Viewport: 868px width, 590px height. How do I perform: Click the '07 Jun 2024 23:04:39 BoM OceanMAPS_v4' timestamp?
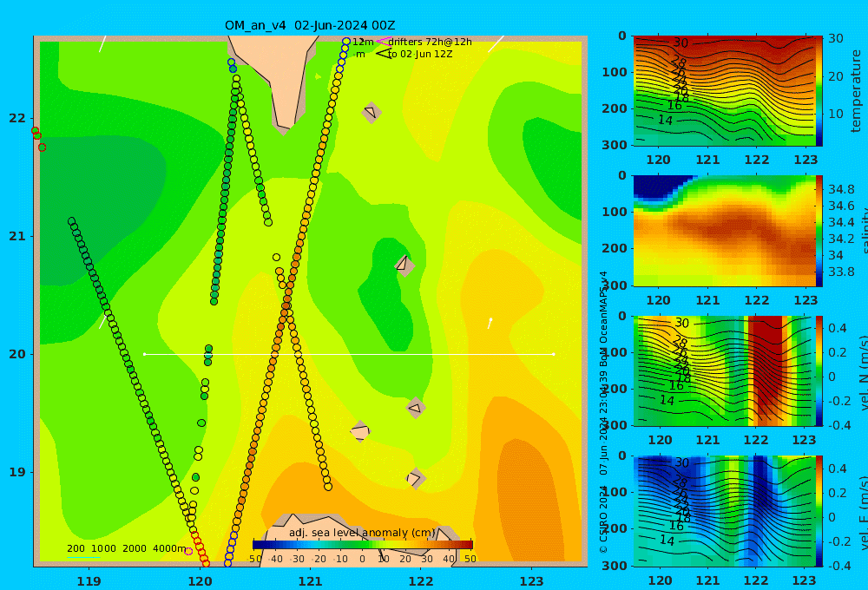[x=603, y=373]
